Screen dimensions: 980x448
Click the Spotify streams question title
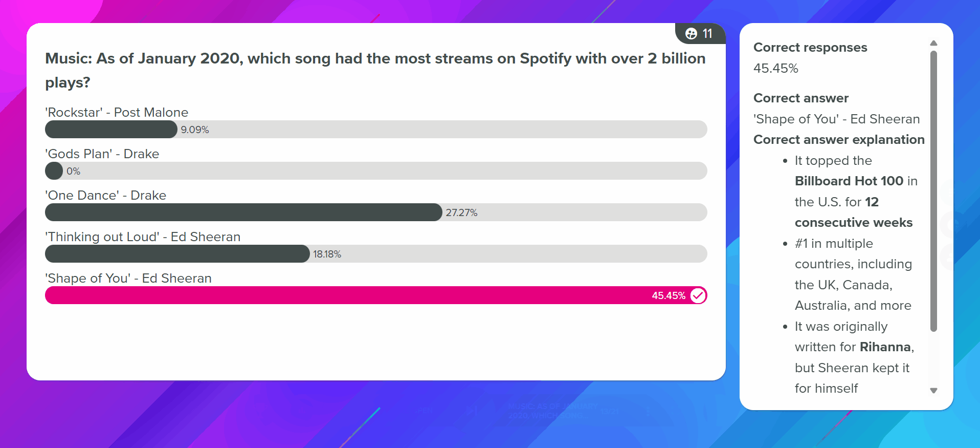pyautogui.click(x=375, y=70)
